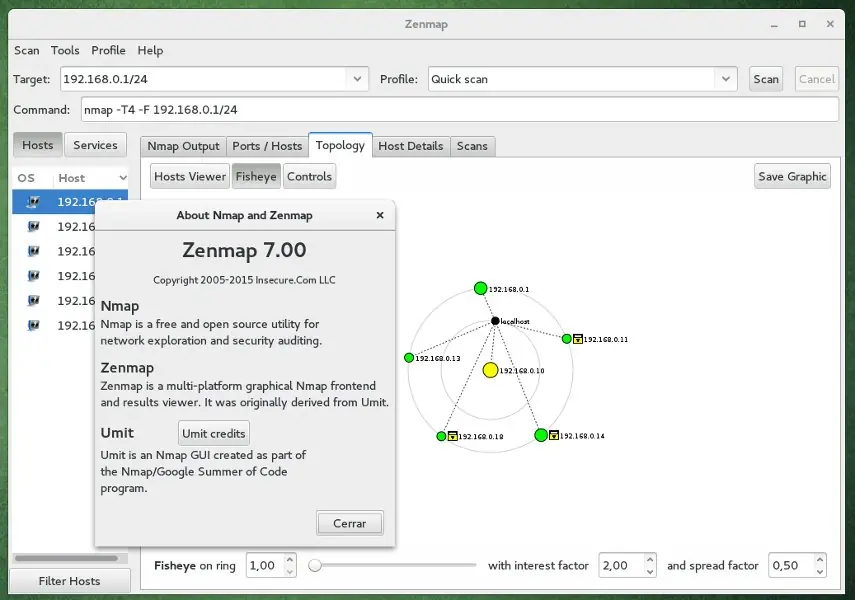This screenshot has width=855, height=600.
Task: Click the green node for 192.168.0.1 in topology
Action: pyautogui.click(x=480, y=288)
